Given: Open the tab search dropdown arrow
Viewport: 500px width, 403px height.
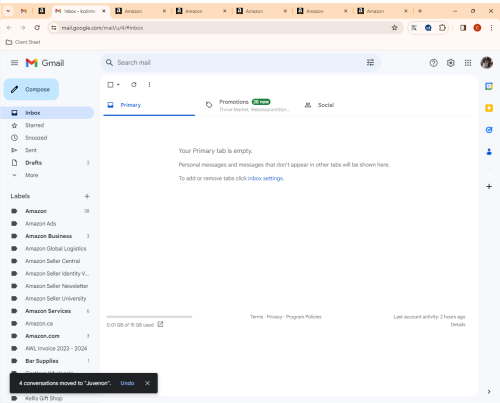Looking at the screenshot, I should coord(8,11).
